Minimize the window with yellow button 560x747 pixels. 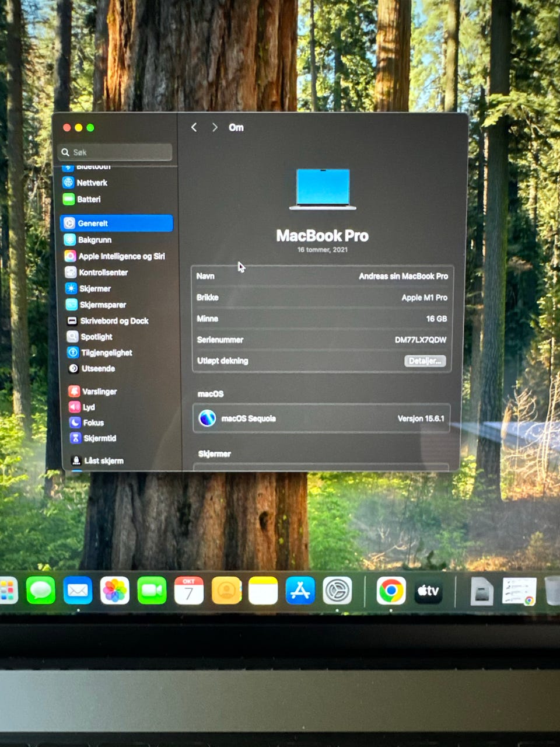click(79, 128)
